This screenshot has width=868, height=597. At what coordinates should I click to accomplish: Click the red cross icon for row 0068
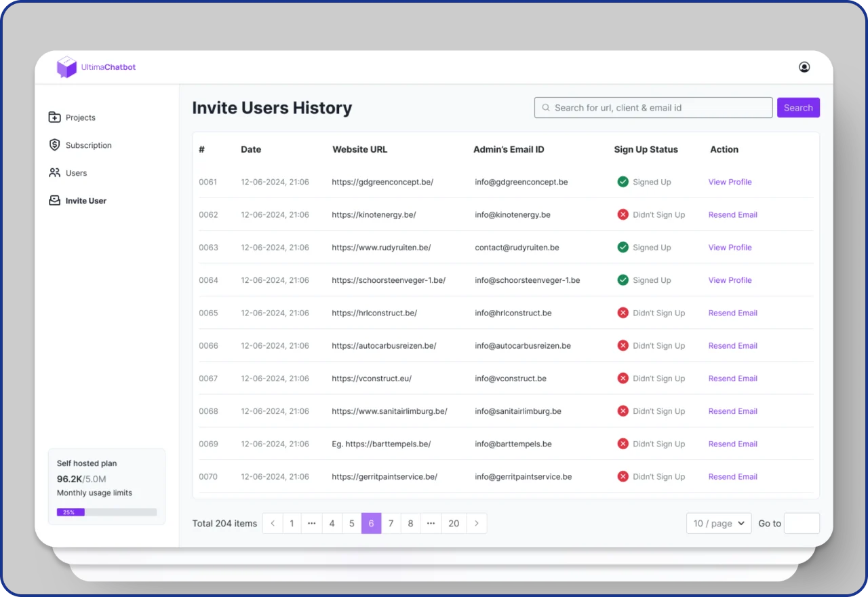623,411
